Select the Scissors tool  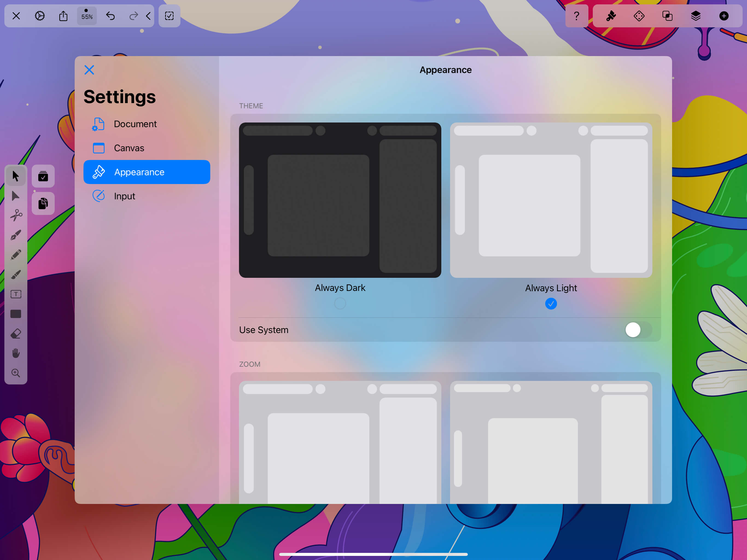pyautogui.click(x=16, y=215)
